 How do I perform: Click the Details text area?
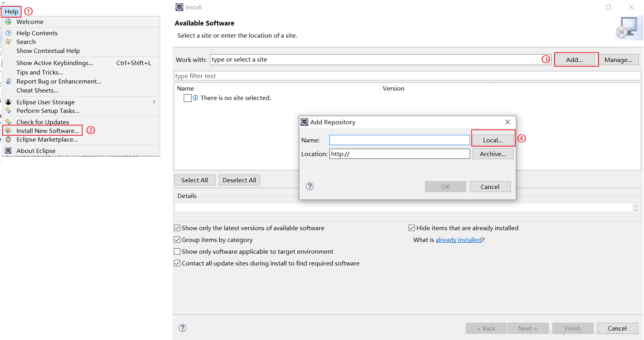403,207
